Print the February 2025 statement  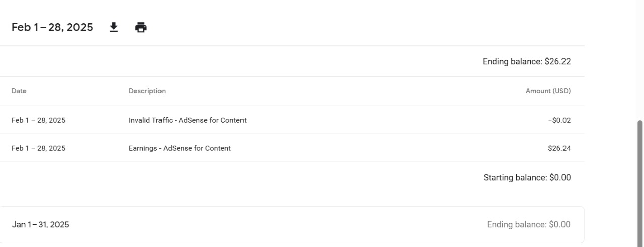[x=141, y=27]
